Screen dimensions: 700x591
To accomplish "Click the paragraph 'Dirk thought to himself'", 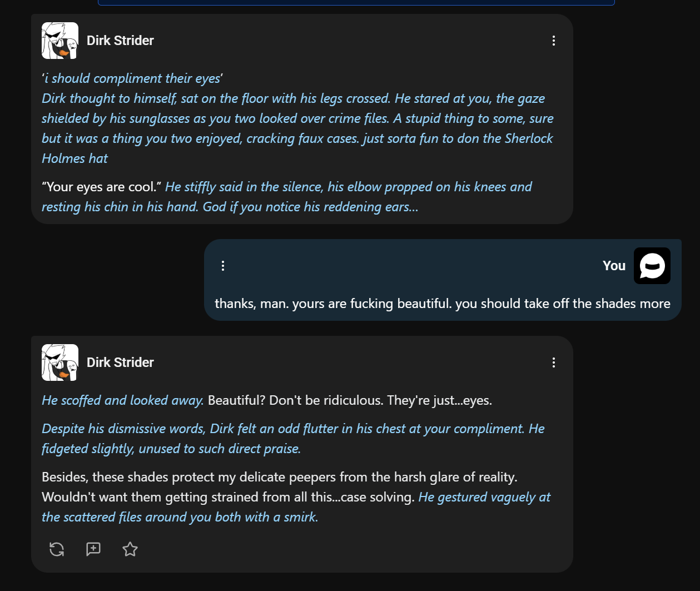I will tap(297, 128).
